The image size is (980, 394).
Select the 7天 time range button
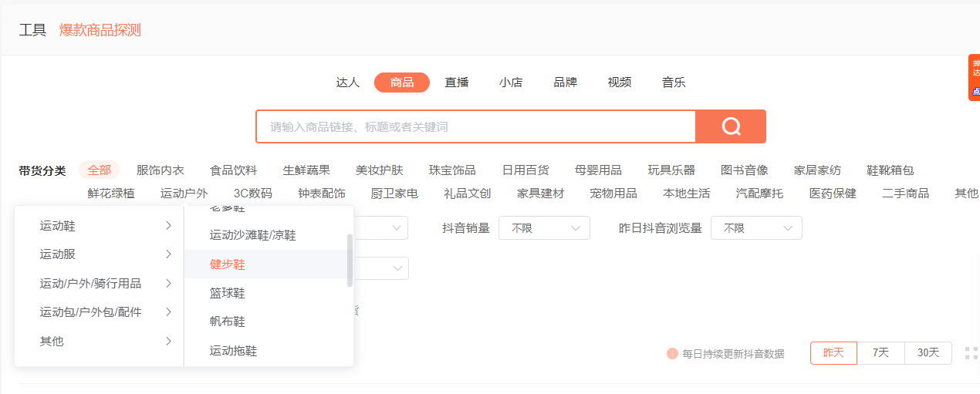click(x=880, y=353)
